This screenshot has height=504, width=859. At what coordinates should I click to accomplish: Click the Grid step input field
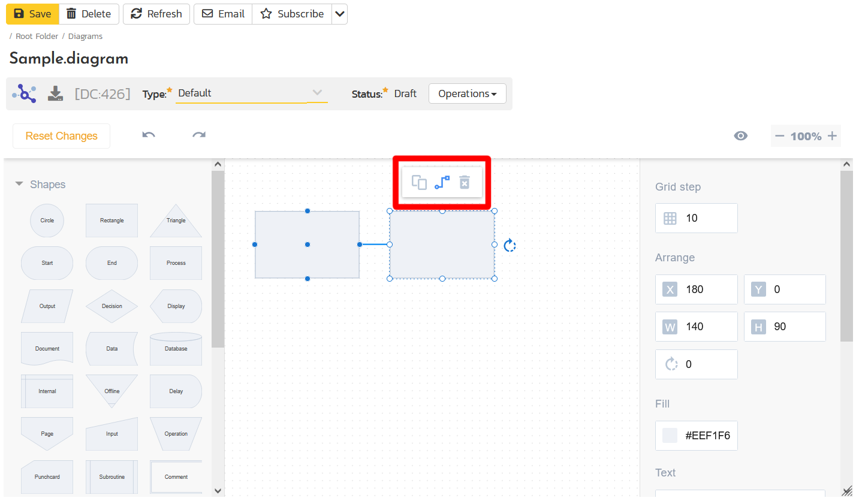(707, 218)
